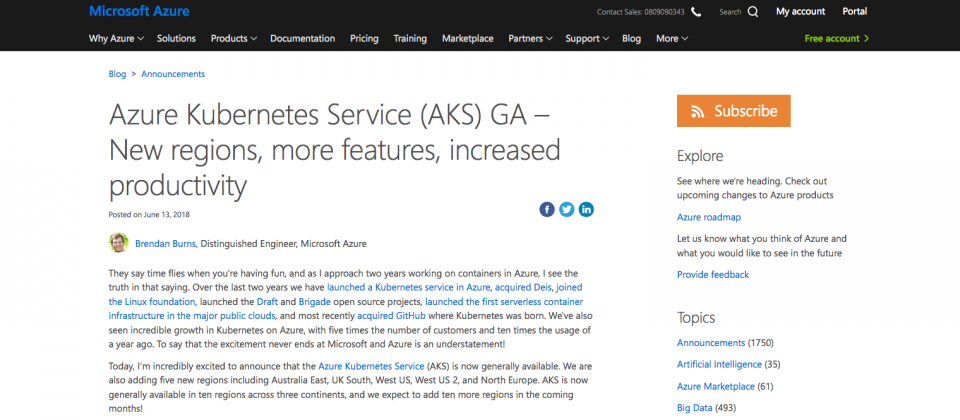This screenshot has width=960, height=420.
Task: Click the Free account link
Action: click(x=836, y=39)
